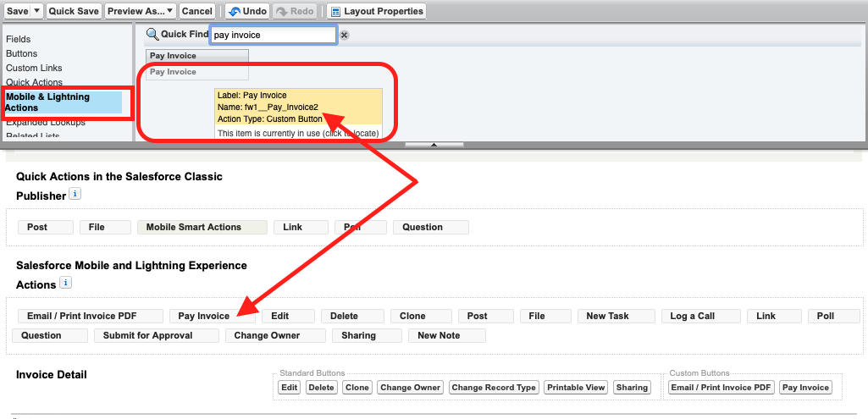Open Layout Properties
Viewport: 868px width, 419px height.
tap(377, 11)
